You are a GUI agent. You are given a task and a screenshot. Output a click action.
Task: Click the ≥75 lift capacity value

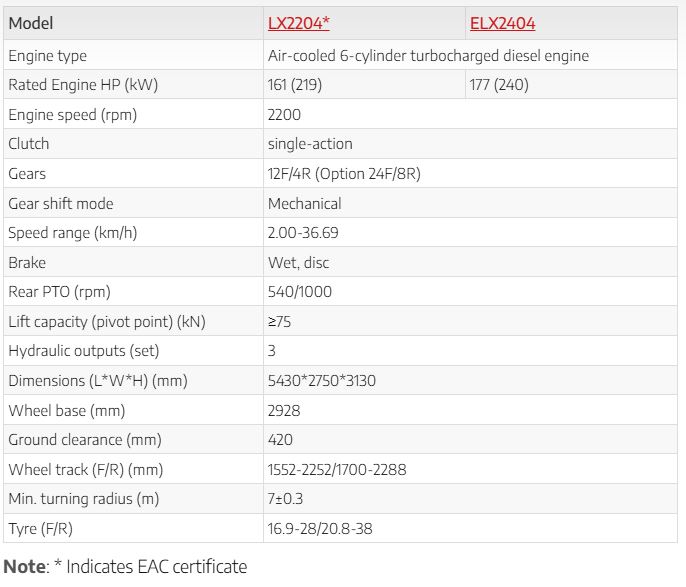click(279, 322)
